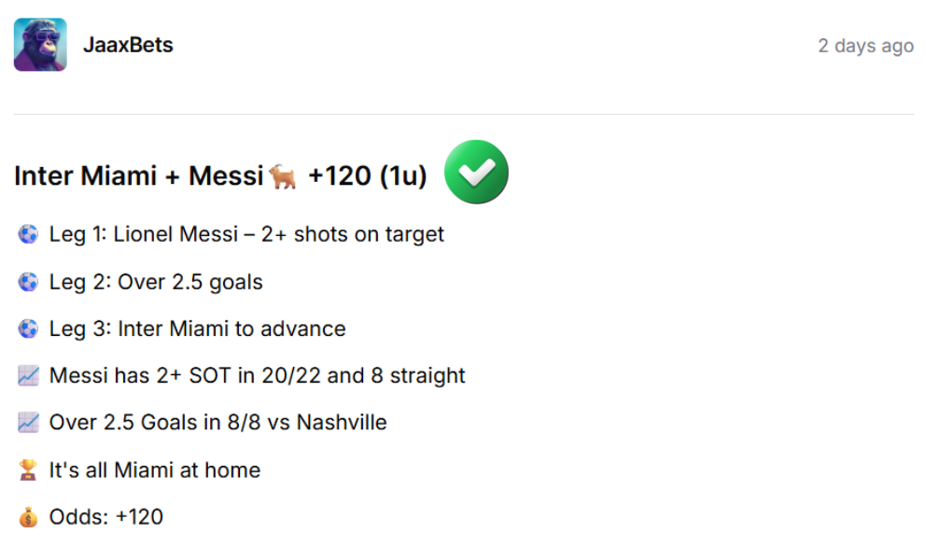Click the chart icon beside Nashville goals stat

[28, 423]
